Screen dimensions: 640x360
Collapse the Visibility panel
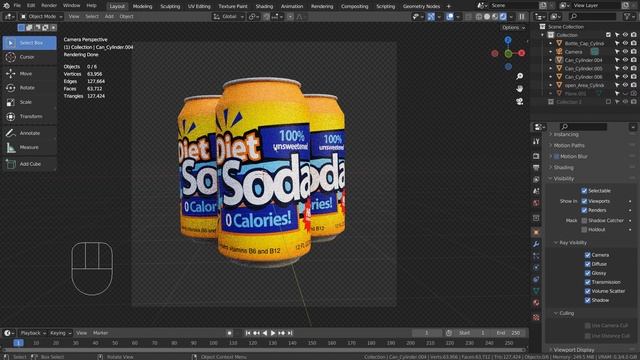[x=564, y=178]
